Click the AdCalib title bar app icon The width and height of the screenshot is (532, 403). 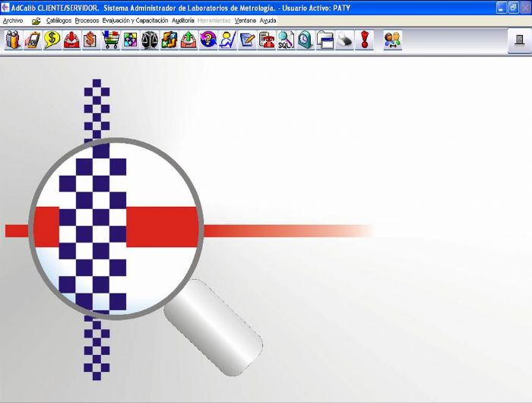[x=5, y=8]
